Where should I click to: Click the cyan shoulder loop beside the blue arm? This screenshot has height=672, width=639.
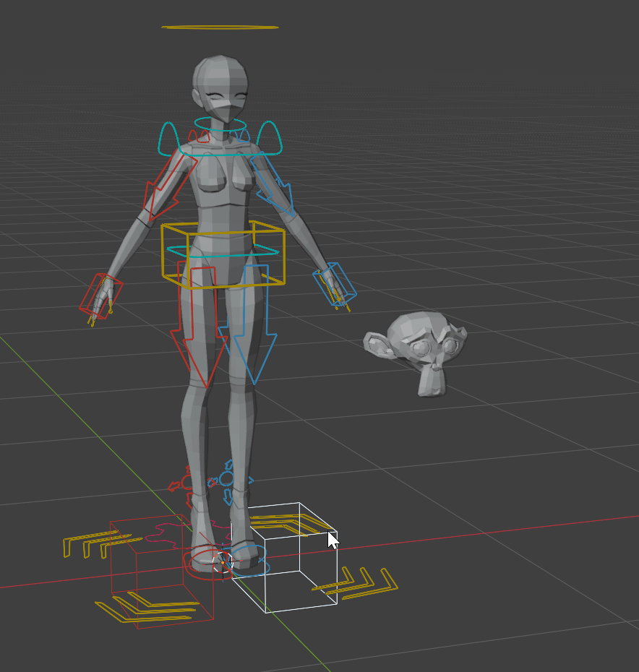[x=270, y=137]
